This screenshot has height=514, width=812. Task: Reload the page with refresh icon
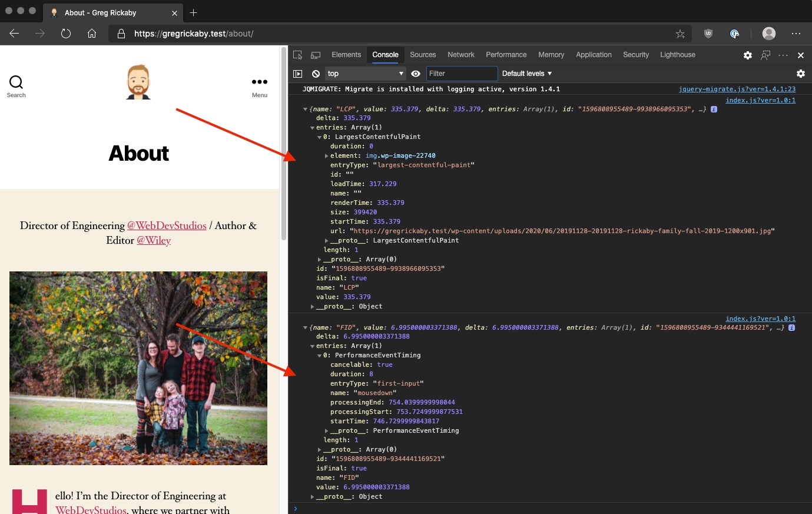(x=66, y=34)
